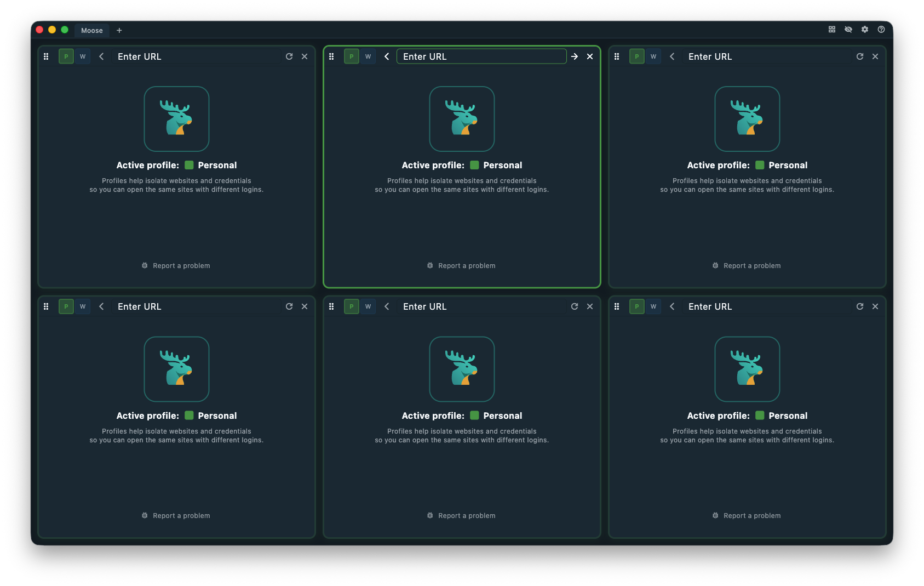The width and height of the screenshot is (924, 586).
Task: Click the back chevron in the top-left pane
Action: point(101,56)
